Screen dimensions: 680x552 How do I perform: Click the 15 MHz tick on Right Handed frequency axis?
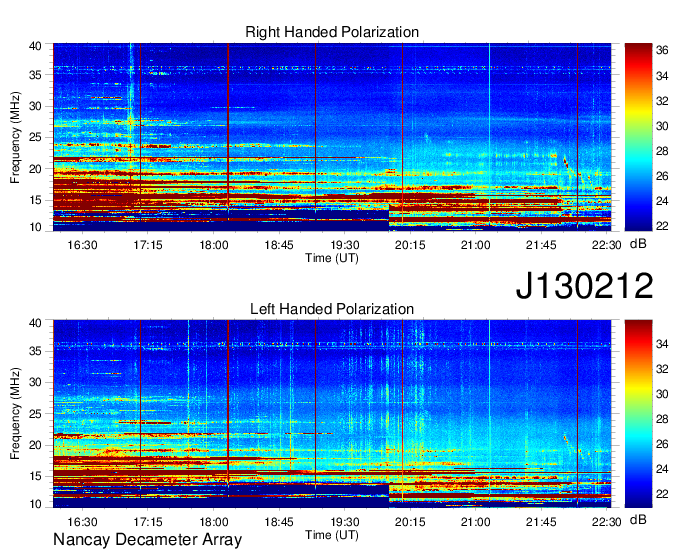tap(35, 200)
